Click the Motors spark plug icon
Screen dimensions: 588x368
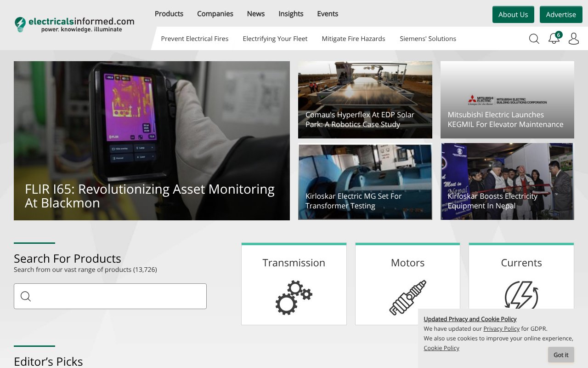point(407,298)
